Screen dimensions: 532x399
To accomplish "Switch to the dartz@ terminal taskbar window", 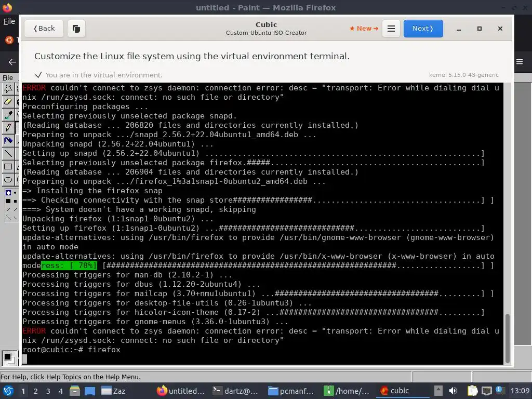I will click(x=236, y=391).
